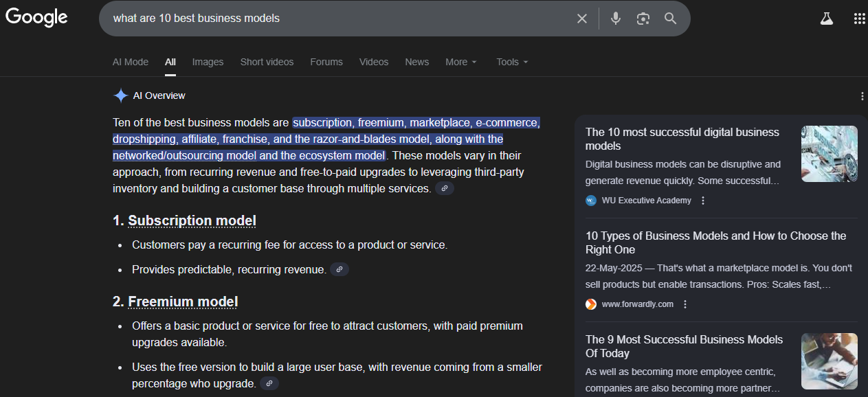Open the News results tab

click(x=416, y=62)
